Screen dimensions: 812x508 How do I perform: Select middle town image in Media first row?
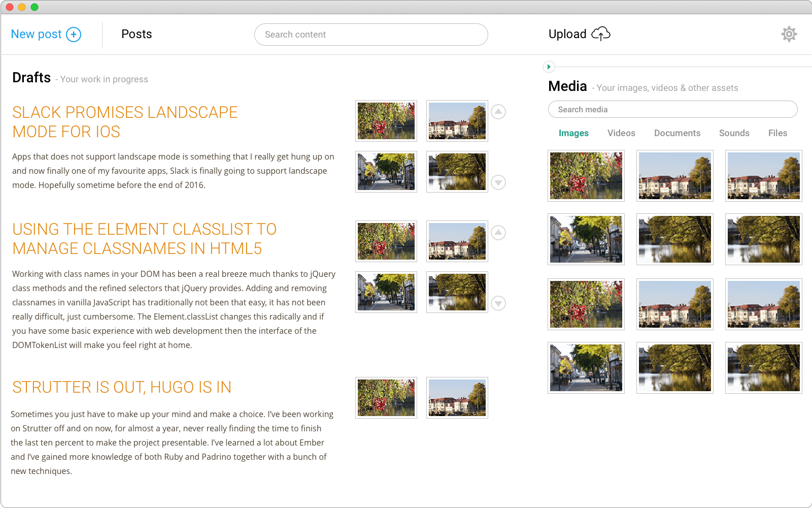675,176
